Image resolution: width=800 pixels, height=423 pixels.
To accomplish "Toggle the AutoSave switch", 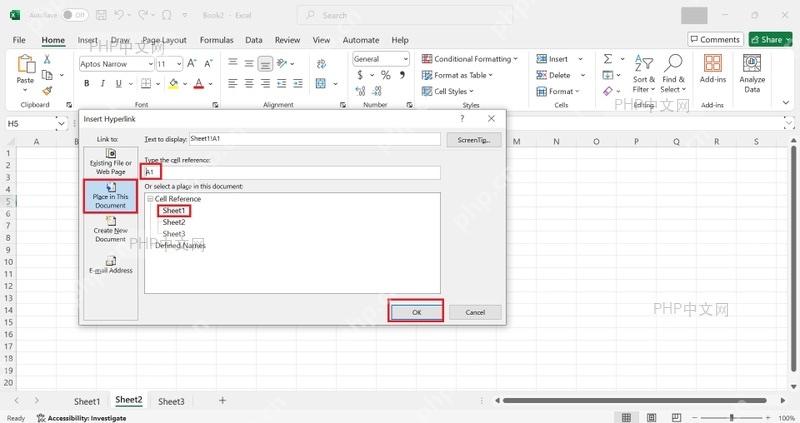I will click(75, 15).
